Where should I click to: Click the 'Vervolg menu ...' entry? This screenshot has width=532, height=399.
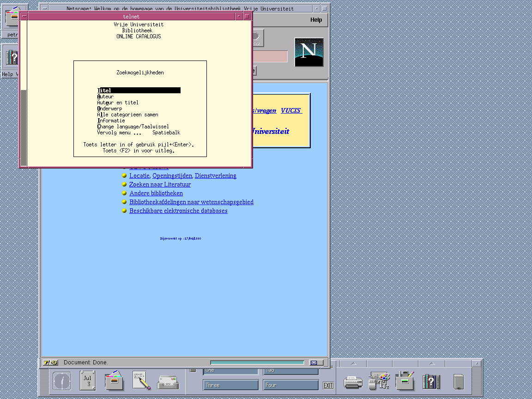(119, 133)
